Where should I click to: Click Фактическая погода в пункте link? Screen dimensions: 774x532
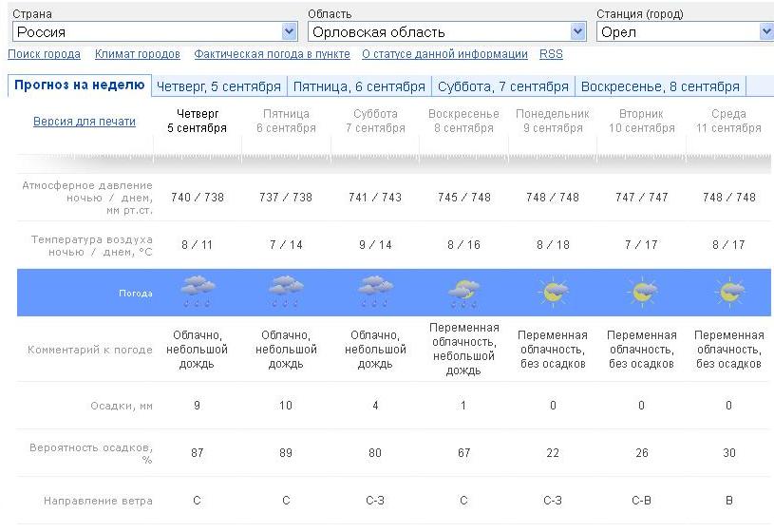click(x=272, y=54)
